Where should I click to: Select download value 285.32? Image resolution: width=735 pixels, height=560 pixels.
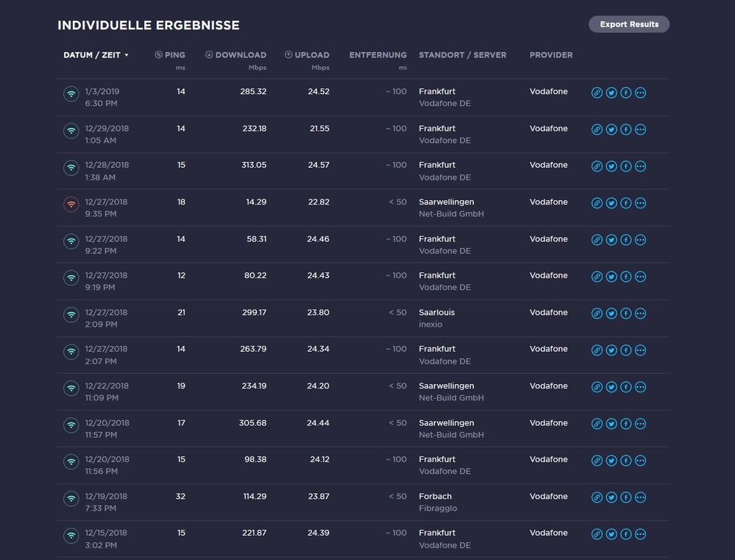pyautogui.click(x=253, y=91)
